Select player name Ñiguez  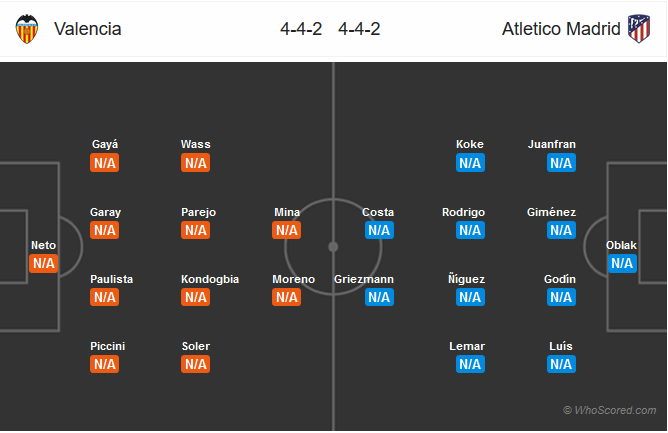point(466,279)
